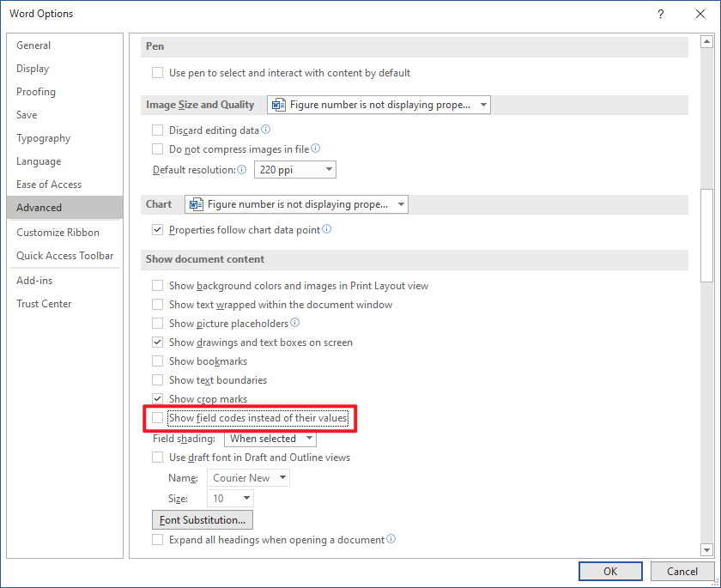Enable Use pen to select and interact
This screenshot has width=721, height=588.
click(157, 73)
